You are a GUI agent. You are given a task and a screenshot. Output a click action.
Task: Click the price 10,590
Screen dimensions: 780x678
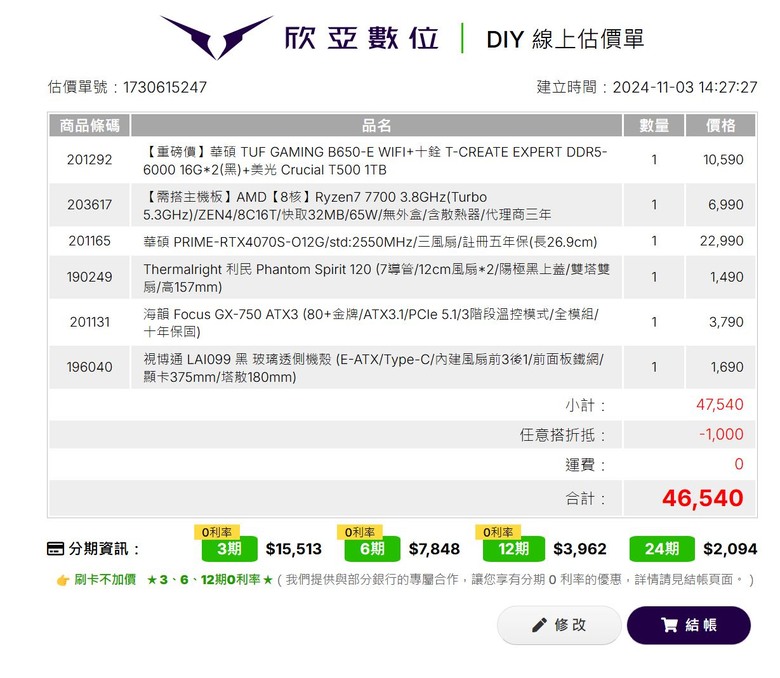point(723,160)
